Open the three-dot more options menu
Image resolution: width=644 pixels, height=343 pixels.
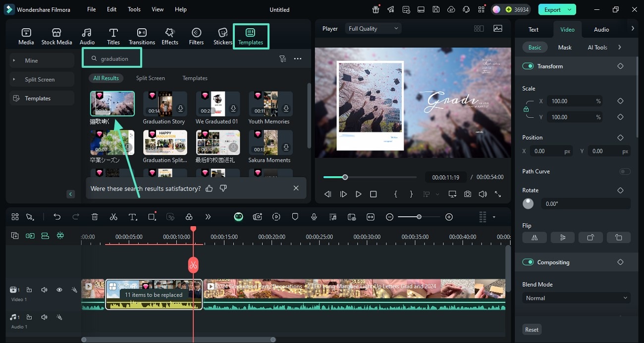298,58
